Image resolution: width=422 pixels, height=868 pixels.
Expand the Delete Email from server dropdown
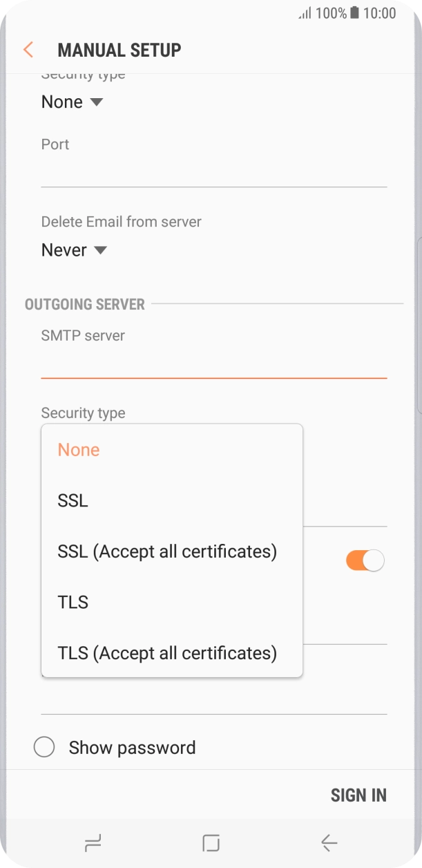[73, 250]
